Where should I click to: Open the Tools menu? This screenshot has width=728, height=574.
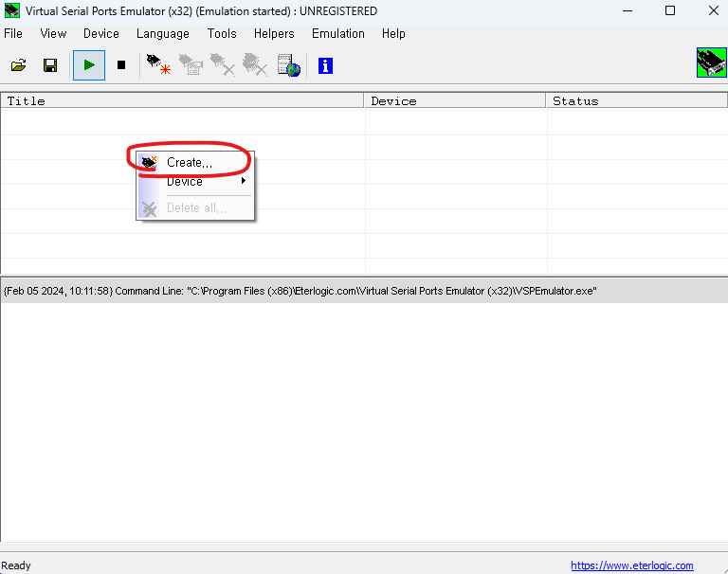tap(222, 33)
